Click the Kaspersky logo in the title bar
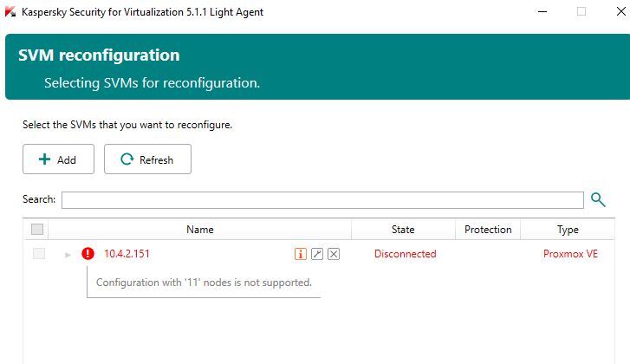 pos(10,12)
